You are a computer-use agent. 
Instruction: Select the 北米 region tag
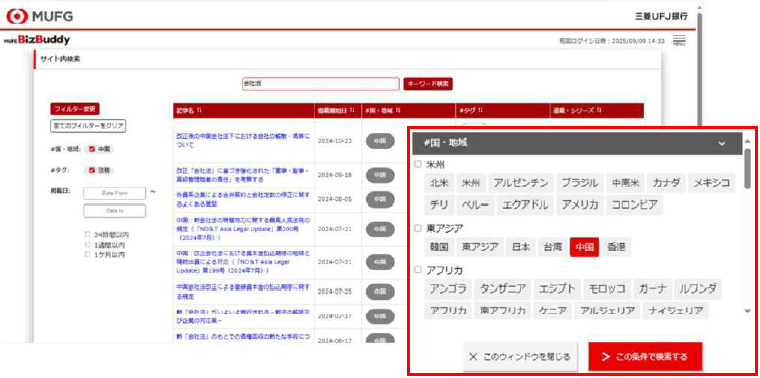click(439, 183)
